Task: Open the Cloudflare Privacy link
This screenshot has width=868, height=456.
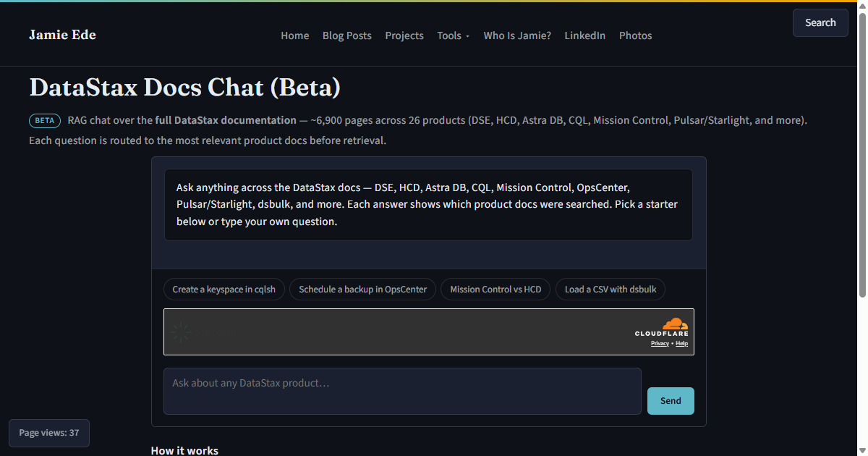Action: coord(660,344)
